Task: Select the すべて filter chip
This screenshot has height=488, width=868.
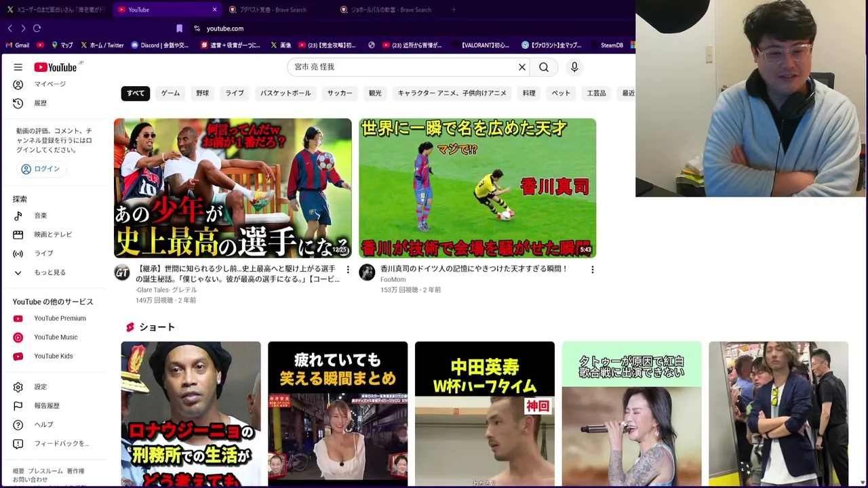Action: (x=136, y=93)
